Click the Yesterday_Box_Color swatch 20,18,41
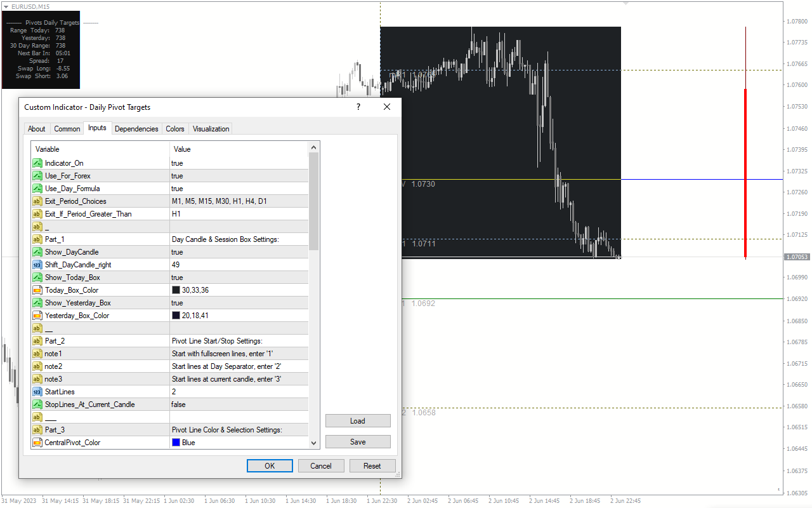Screen dimensions: 812x508 coord(176,316)
